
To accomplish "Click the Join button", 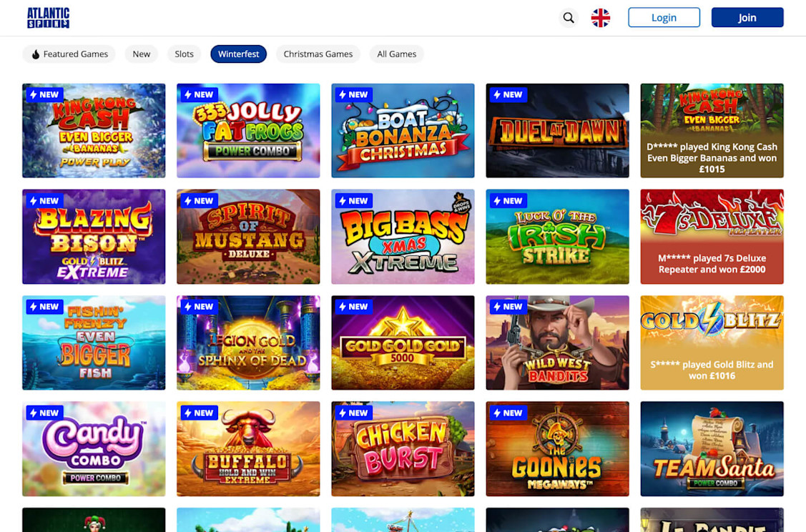I will coord(747,17).
